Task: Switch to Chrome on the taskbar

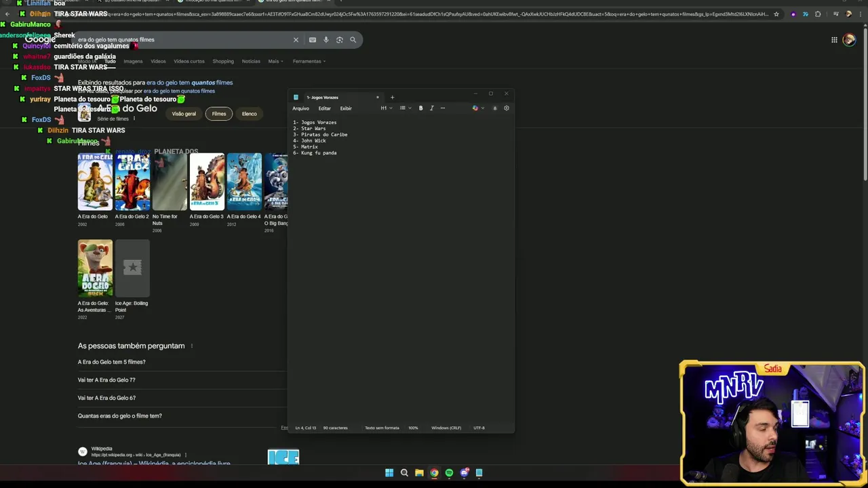Action: click(434, 473)
